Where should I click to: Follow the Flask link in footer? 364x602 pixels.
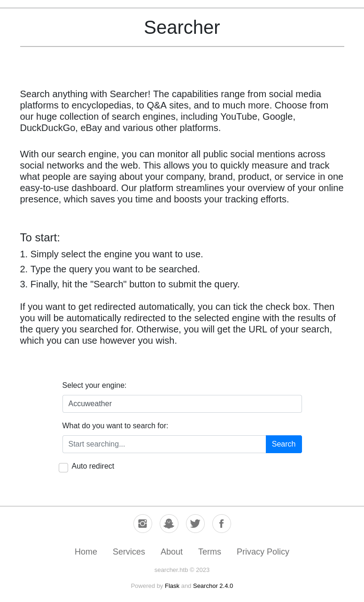click(172, 586)
